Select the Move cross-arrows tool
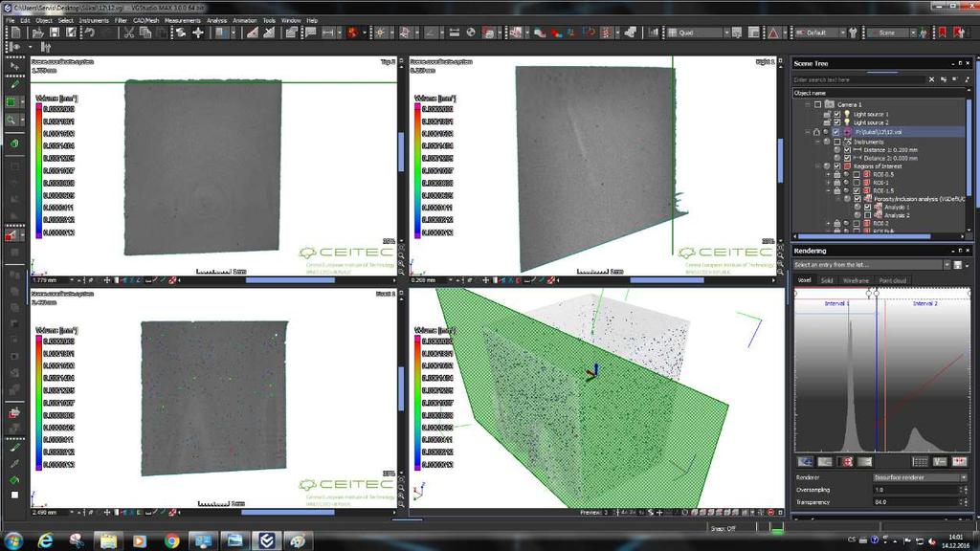Screen dimensions: 980x551 click(x=198, y=33)
